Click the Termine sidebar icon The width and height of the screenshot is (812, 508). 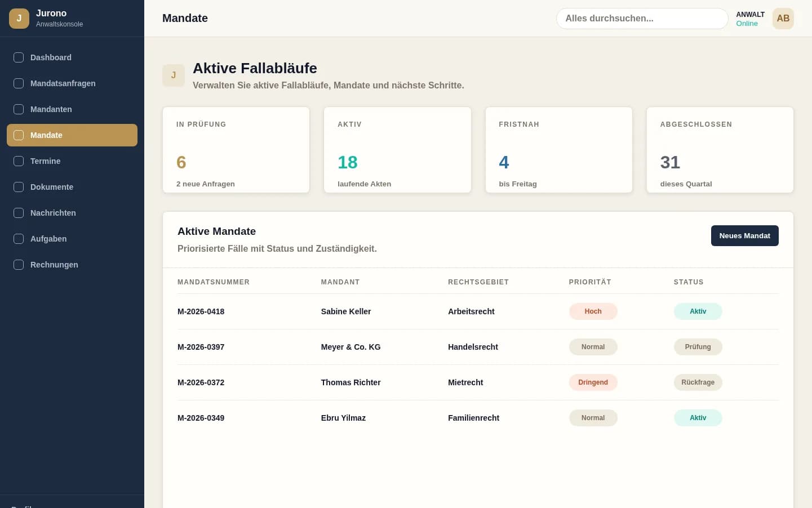(x=19, y=161)
